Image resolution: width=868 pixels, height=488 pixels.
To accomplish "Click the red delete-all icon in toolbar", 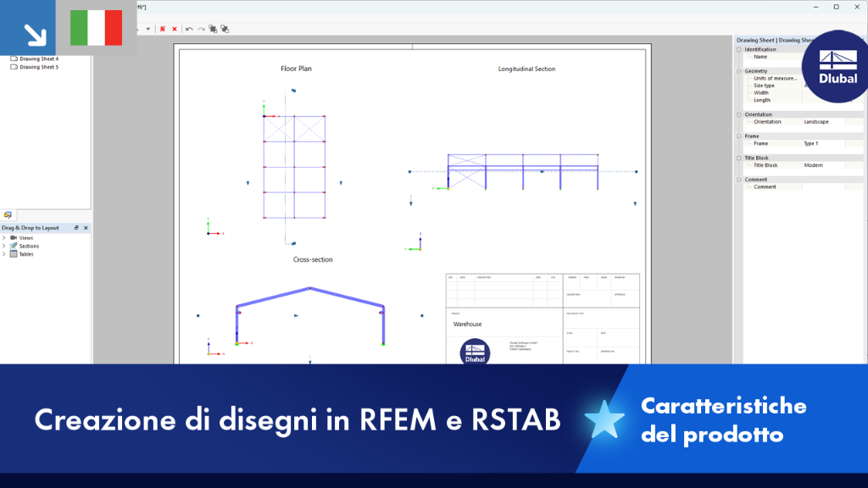I will (x=163, y=29).
